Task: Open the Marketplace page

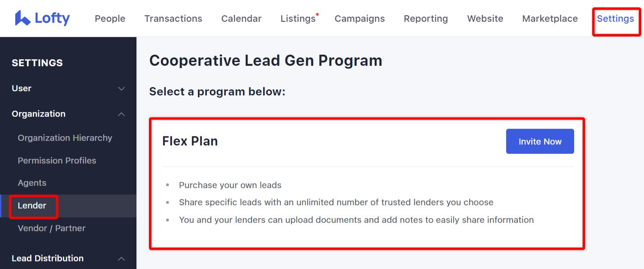Action: [x=550, y=19]
